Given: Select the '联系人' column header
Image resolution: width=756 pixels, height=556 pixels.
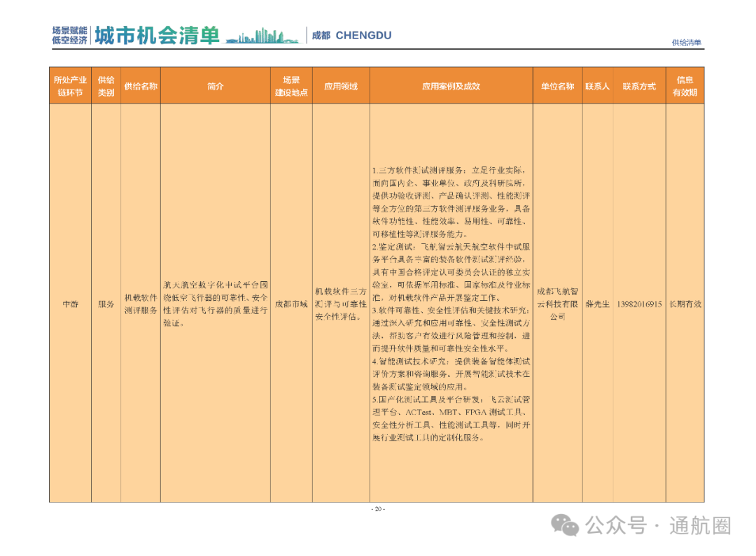Looking at the screenshot, I should coord(597,86).
